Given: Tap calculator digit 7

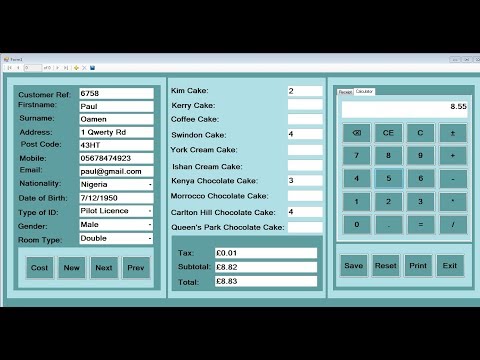Looking at the screenshot, I should click(x=356, y=155).
